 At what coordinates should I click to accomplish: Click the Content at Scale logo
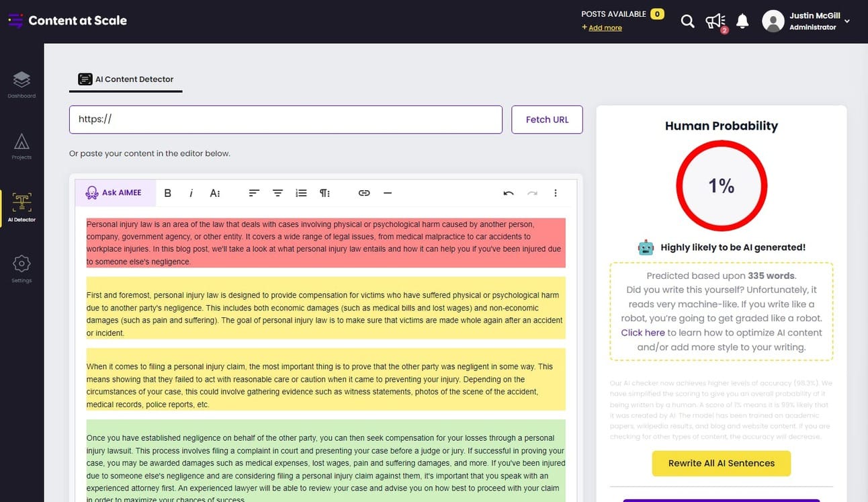67,21
